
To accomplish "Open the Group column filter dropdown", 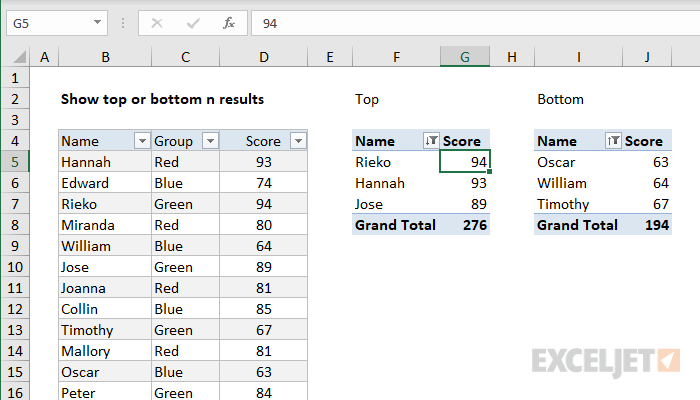I will [x=209, y=142].
